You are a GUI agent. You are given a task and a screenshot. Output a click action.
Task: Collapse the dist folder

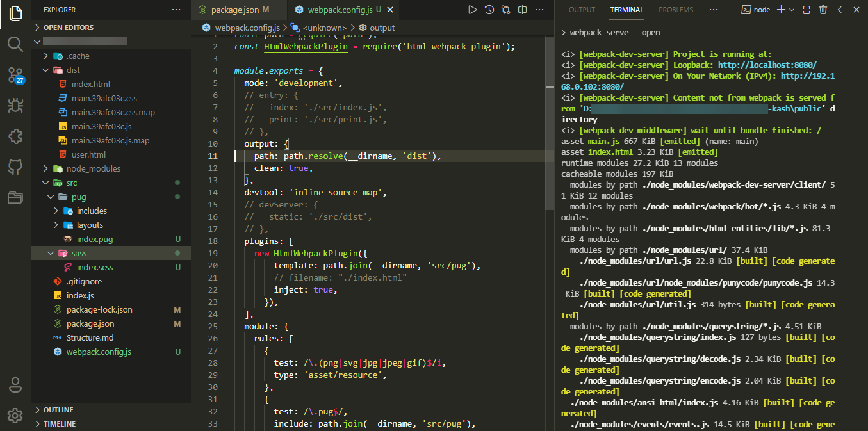[x=73, y=70]
